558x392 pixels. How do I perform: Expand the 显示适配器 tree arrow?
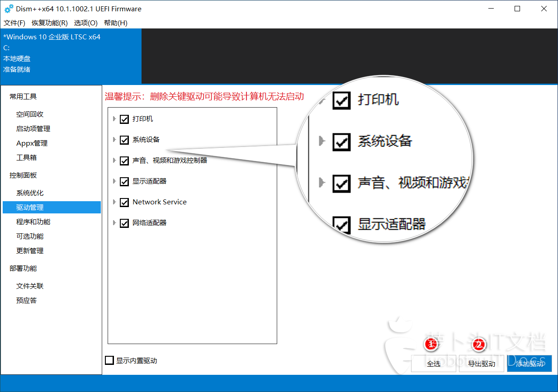pos(114,181)
